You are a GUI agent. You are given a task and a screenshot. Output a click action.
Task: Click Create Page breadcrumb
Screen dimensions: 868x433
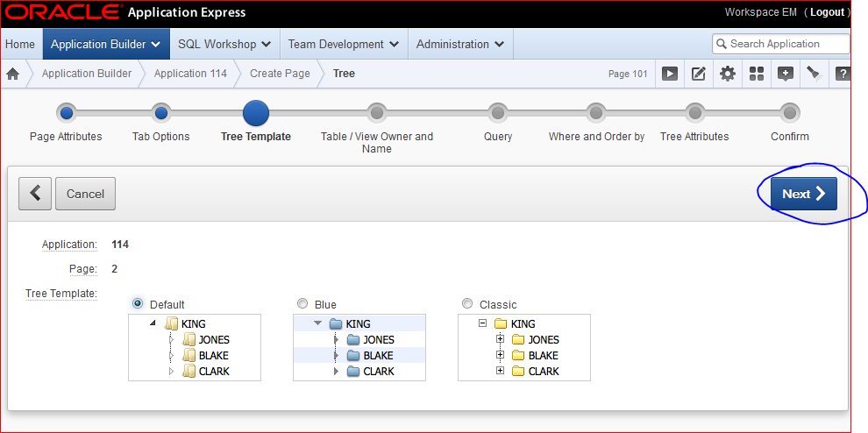click(280, 73)
